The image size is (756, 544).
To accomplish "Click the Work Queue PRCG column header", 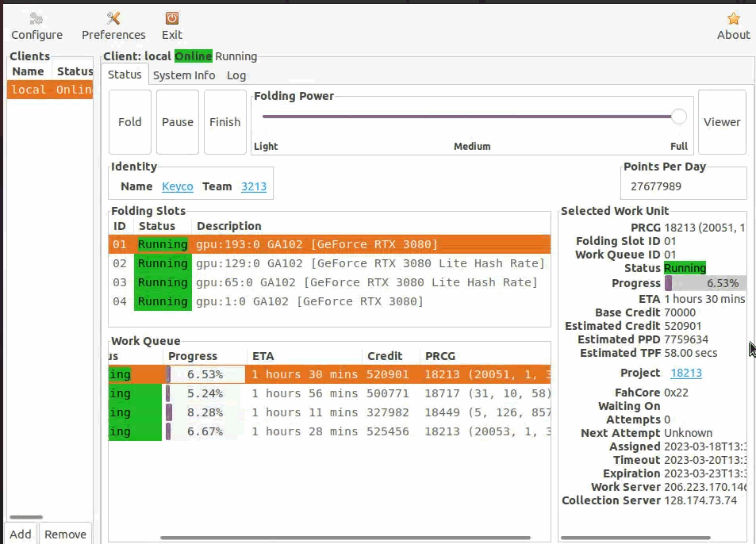I will [x=485, y=356].
